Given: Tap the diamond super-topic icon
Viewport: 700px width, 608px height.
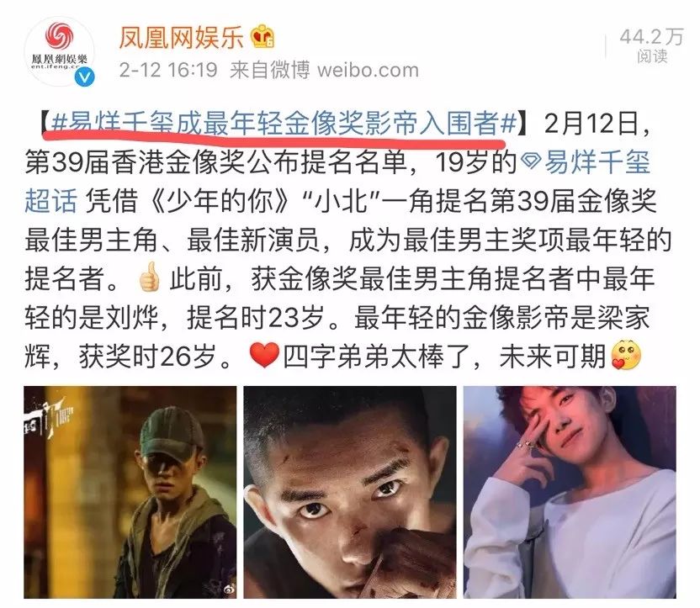Looking at the screenshot, I should (531, 161).
